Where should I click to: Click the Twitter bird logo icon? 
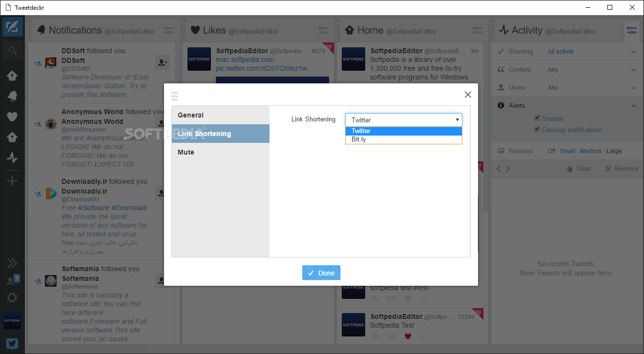pos(12,344)
